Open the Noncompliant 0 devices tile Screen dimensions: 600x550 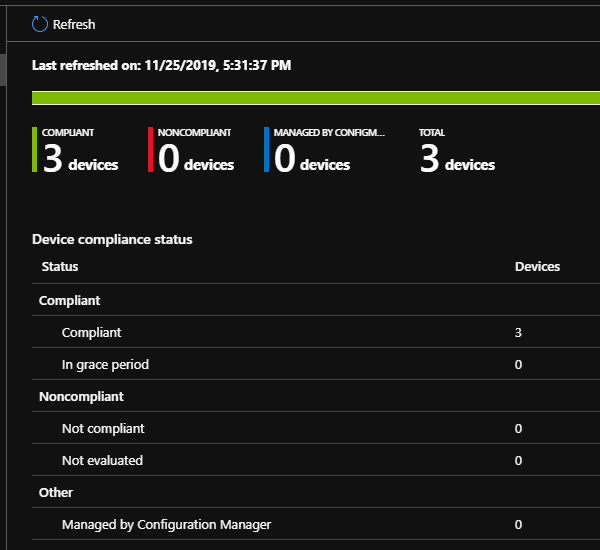point(197,152)
